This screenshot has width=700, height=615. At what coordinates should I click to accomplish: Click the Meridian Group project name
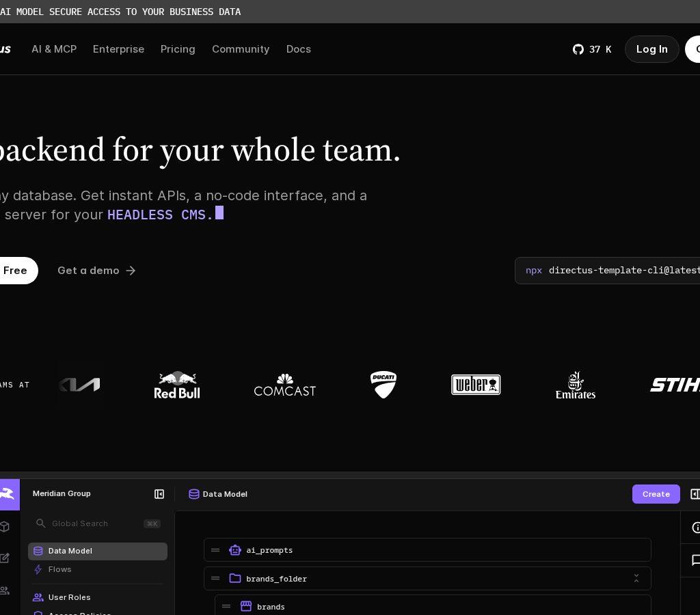(62, 493)
